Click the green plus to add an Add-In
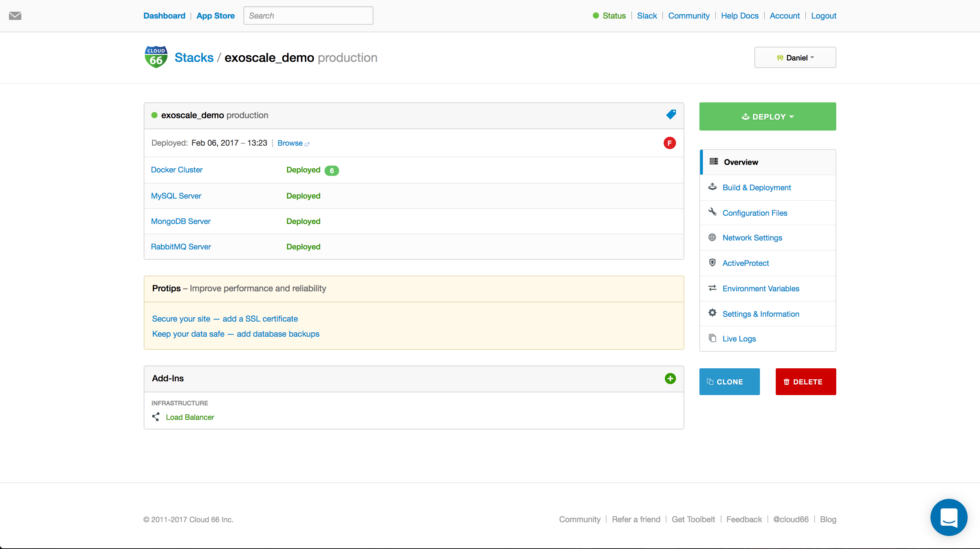The width and height of the screenshot is (980, 549). [x=670, y=378]
